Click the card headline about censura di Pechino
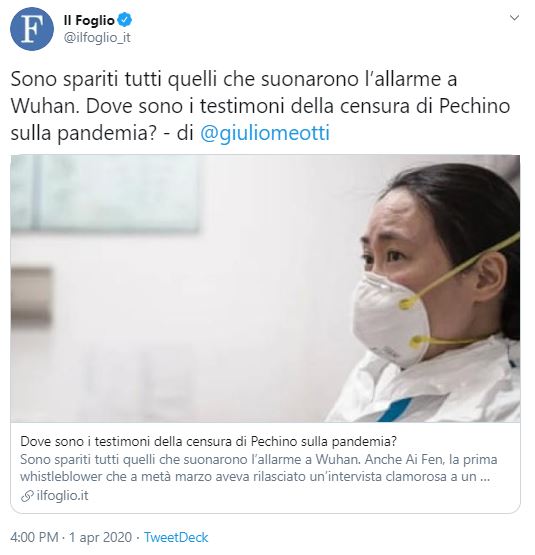Image resolution: width=535 pixels, height=555 pixels. pos(209,441)
